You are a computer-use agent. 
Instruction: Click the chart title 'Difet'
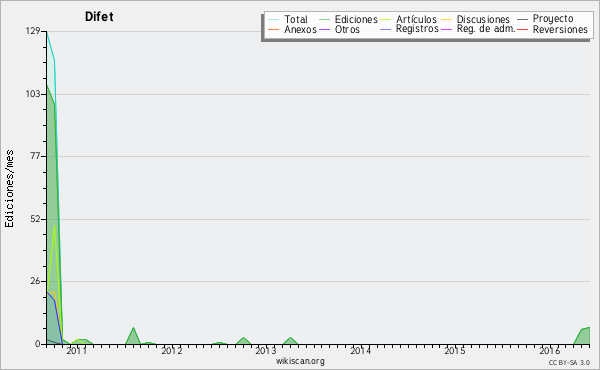click(99, 17)
